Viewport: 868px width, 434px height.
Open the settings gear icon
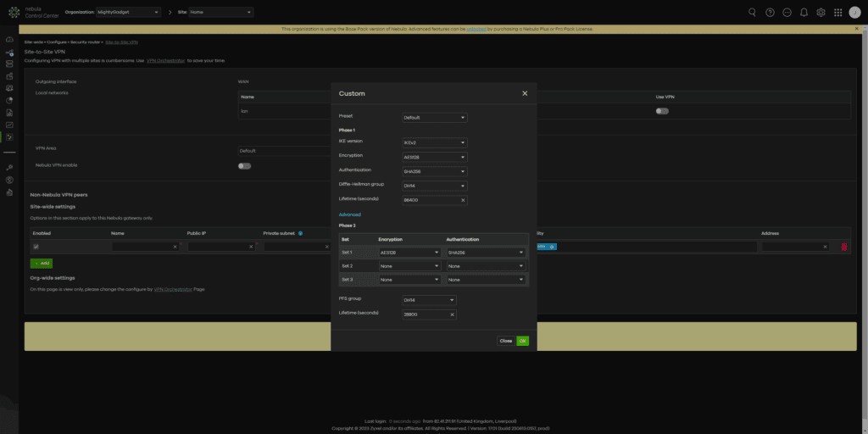(821, 12)
